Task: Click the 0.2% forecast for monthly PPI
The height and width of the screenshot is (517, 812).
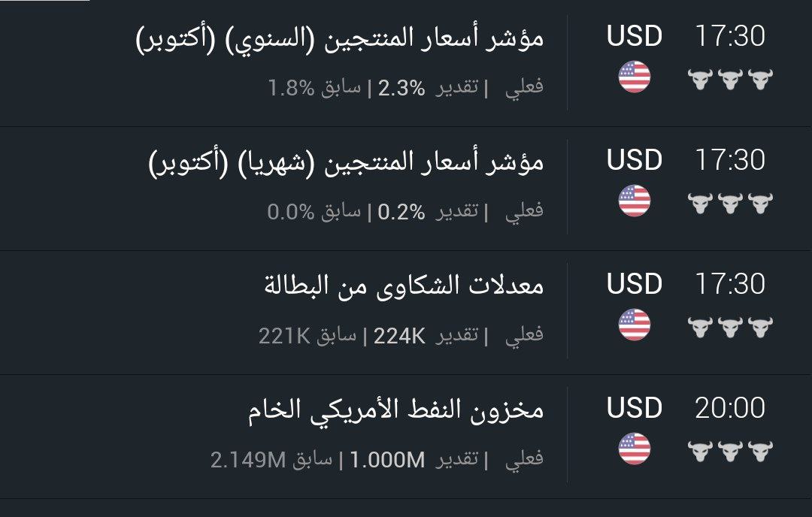Action: [x=401, y=212]
